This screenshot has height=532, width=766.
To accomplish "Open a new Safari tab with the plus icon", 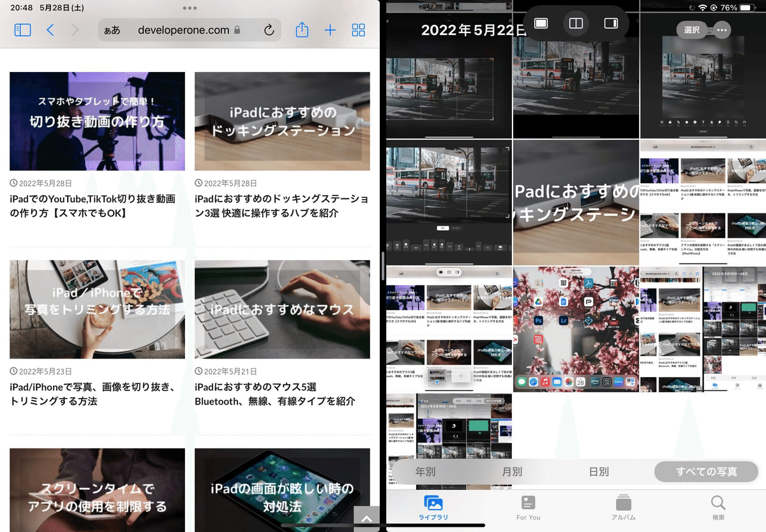I will [330, 30].
